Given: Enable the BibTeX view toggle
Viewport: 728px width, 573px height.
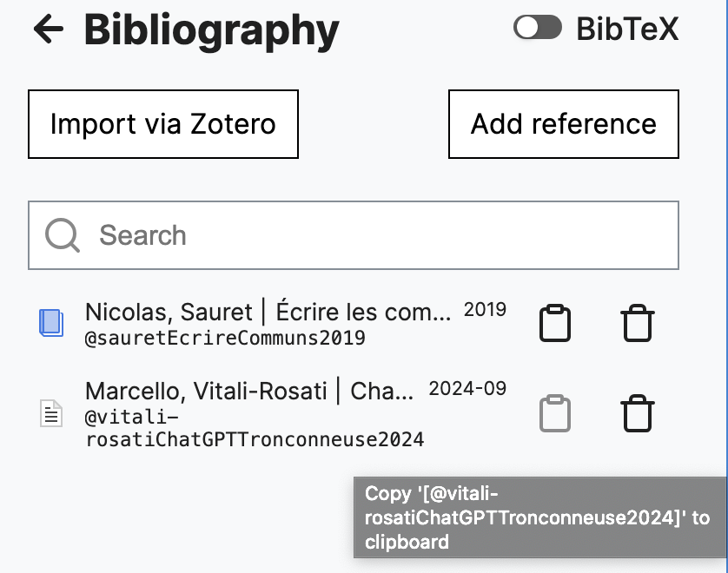Looking at the screenshot, I should click(x=538, y=27).
